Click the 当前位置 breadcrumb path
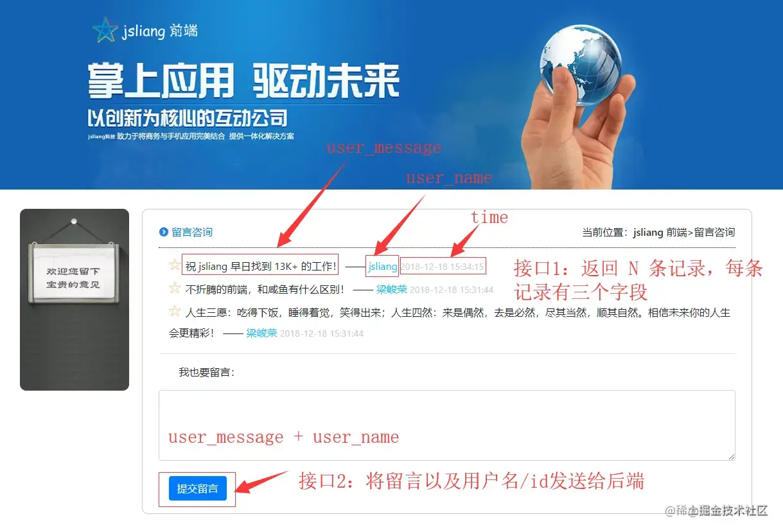The height and width of the screenshot is (532, 783). [658, 233]
